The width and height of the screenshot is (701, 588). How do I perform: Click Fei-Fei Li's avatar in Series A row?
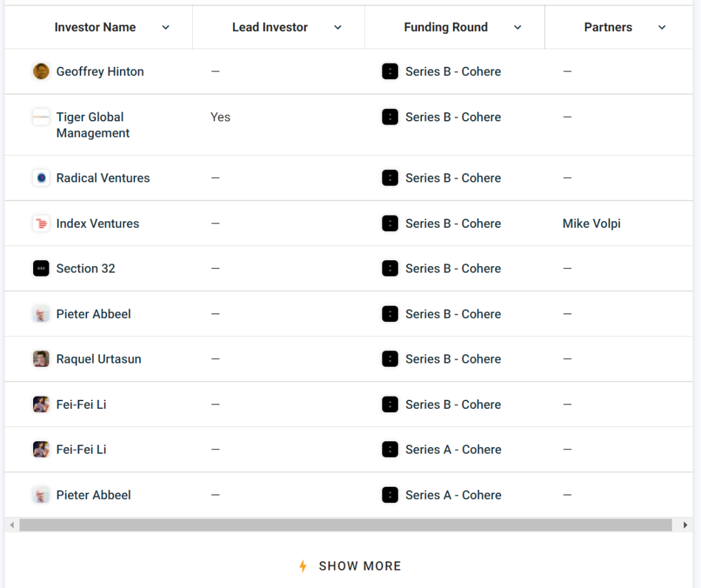pyautogui.click(x=41, y=449)
